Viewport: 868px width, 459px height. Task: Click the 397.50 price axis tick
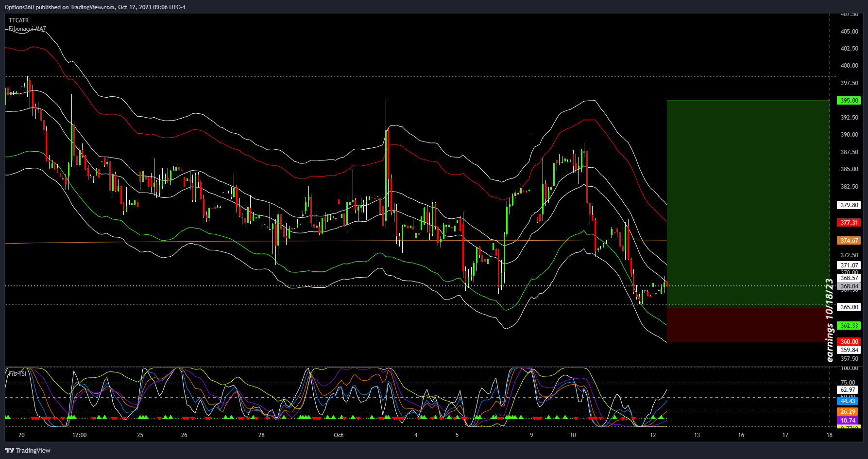849,83
